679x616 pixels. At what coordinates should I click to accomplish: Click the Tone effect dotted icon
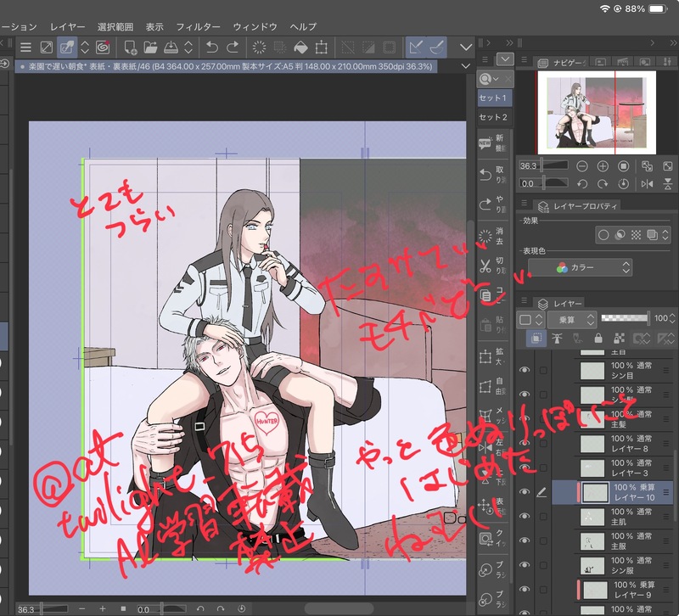point(636,235)
